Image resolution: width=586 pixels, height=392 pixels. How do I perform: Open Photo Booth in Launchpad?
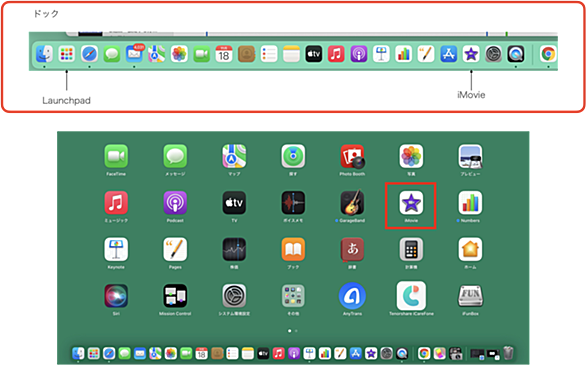coord(352,156)
